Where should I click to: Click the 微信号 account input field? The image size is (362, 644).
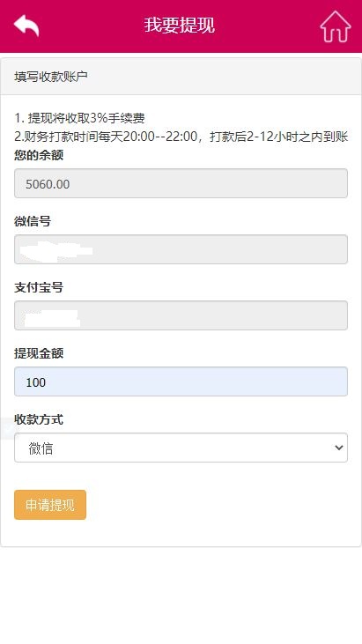tap(181, 249)
